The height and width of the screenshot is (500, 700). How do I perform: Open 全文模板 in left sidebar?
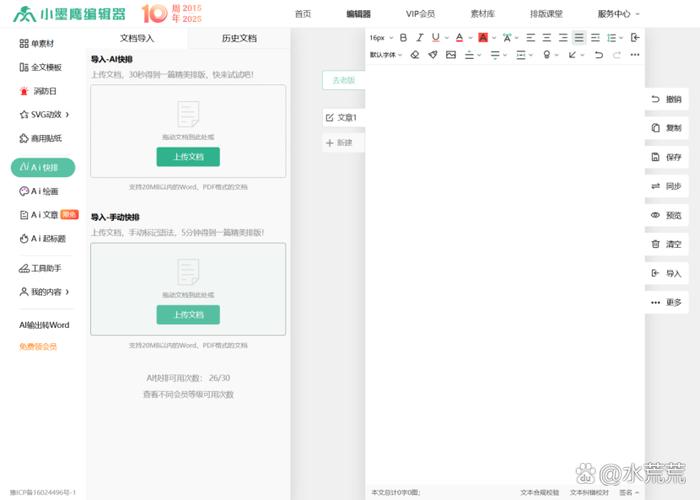[40, 67]
